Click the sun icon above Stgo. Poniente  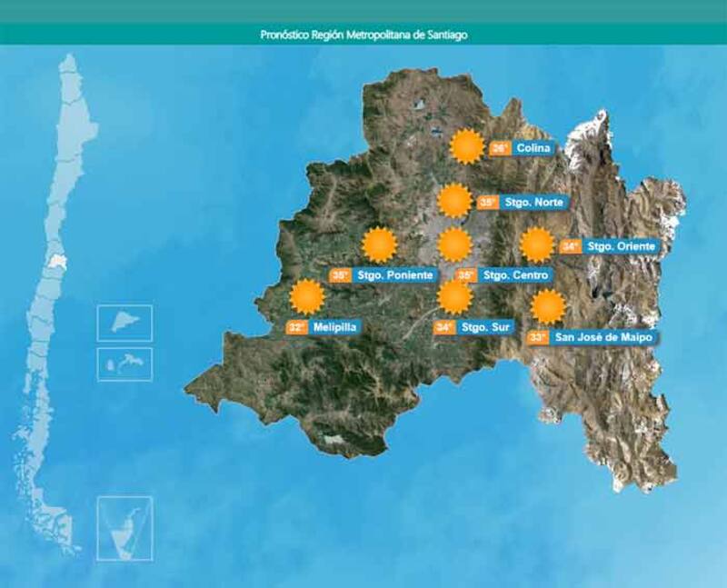pyautogui.click(x=380, y=244)
